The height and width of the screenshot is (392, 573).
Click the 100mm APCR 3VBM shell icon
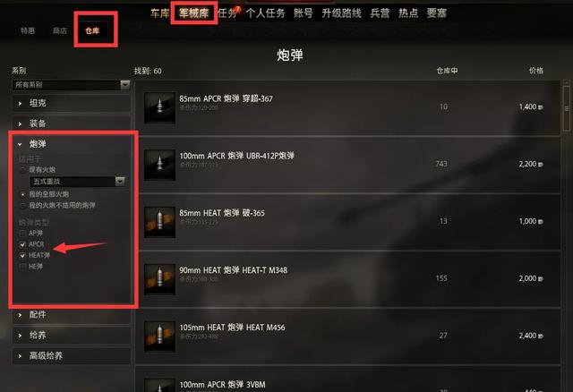click(x=159, y=385)
